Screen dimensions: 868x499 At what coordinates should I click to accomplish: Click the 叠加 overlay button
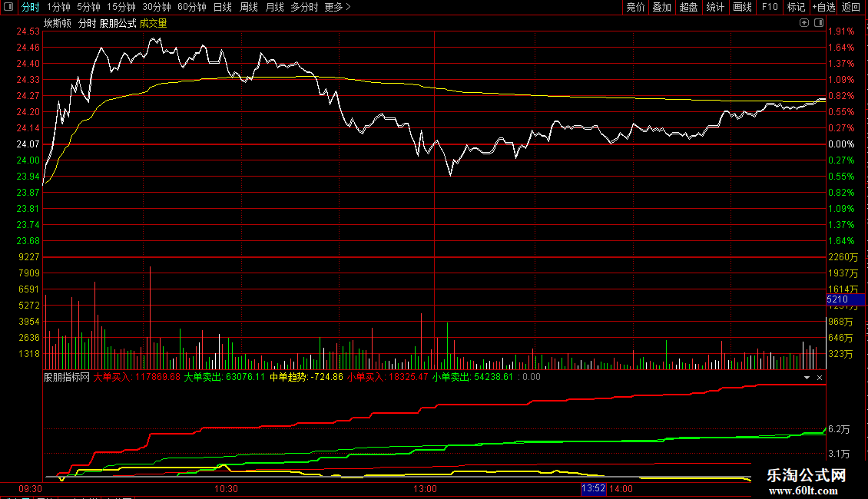coord(661,7)
